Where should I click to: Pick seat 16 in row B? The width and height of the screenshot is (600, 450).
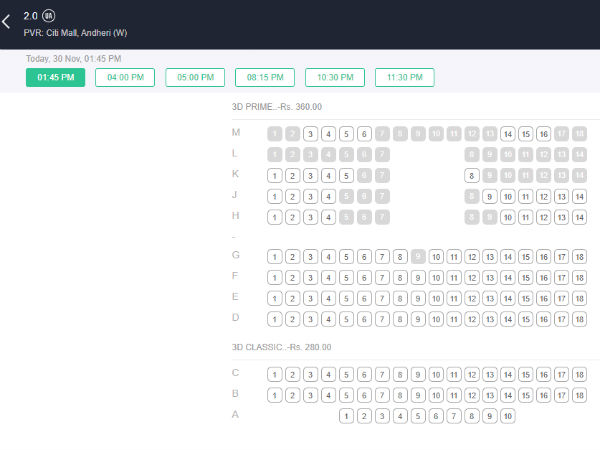click(x=544, y=395)
